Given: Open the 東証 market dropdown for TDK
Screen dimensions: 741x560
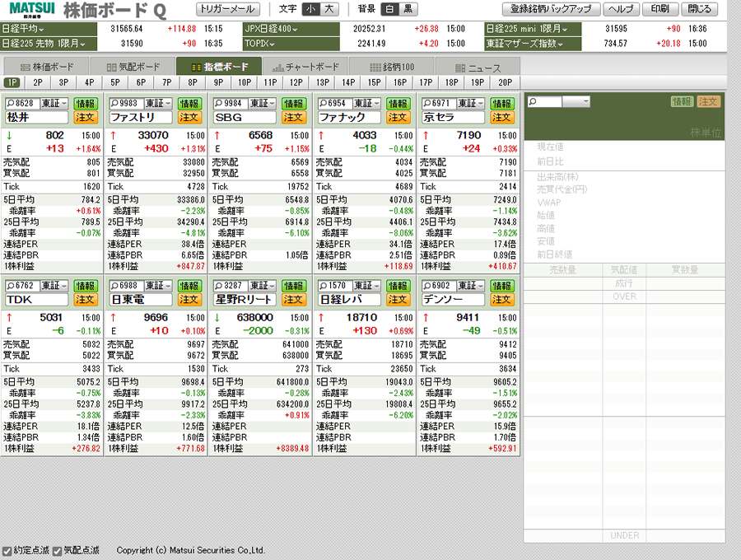Looking at the screenshot, I should [54, 286].
